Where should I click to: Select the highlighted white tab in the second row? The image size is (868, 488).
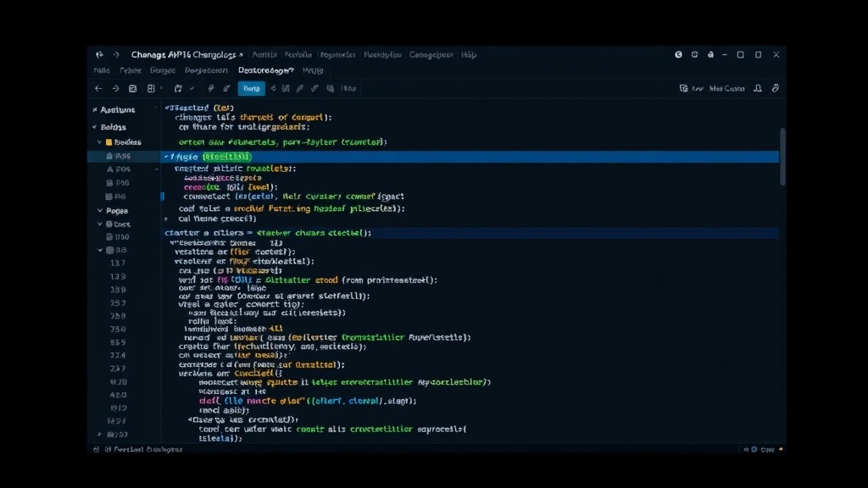tap(265, 71)
